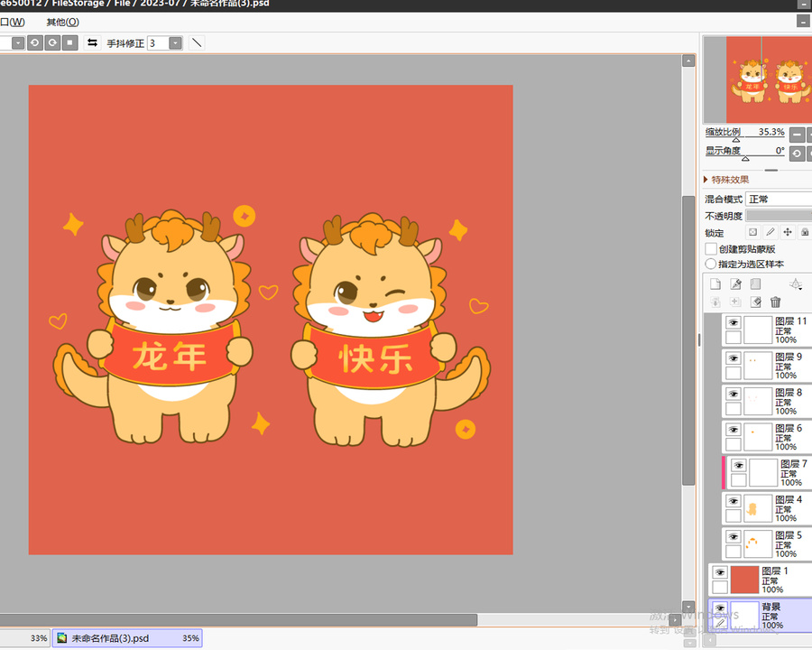Switch to the 未命名作品(3).psd document tab
Screen dimensions: 812x650
(x=127, y=638)
